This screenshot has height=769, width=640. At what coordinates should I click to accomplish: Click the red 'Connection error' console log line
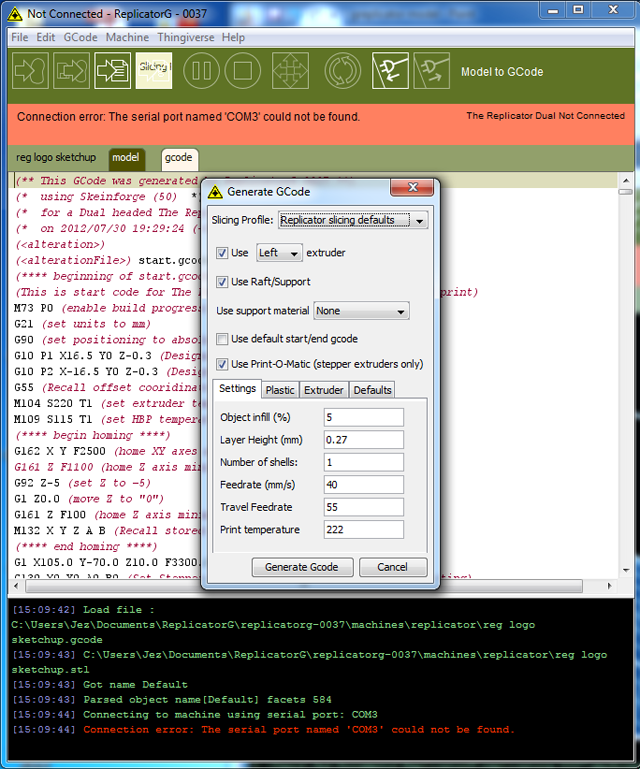[263, 730]
